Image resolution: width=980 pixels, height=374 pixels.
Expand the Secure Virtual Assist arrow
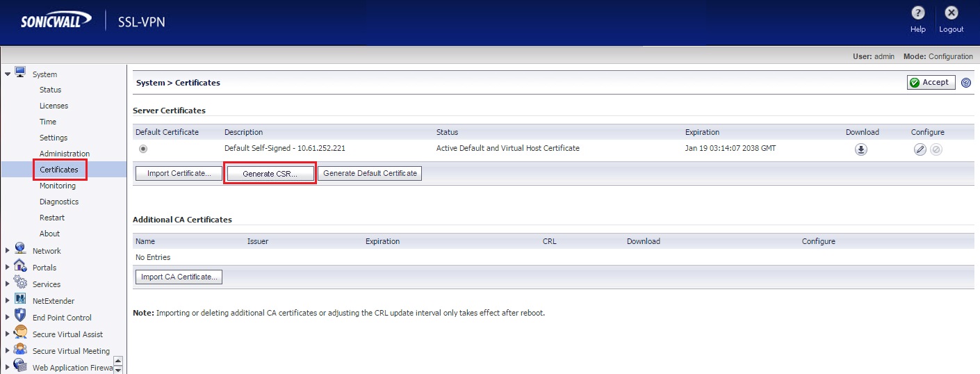coord(8,334)
